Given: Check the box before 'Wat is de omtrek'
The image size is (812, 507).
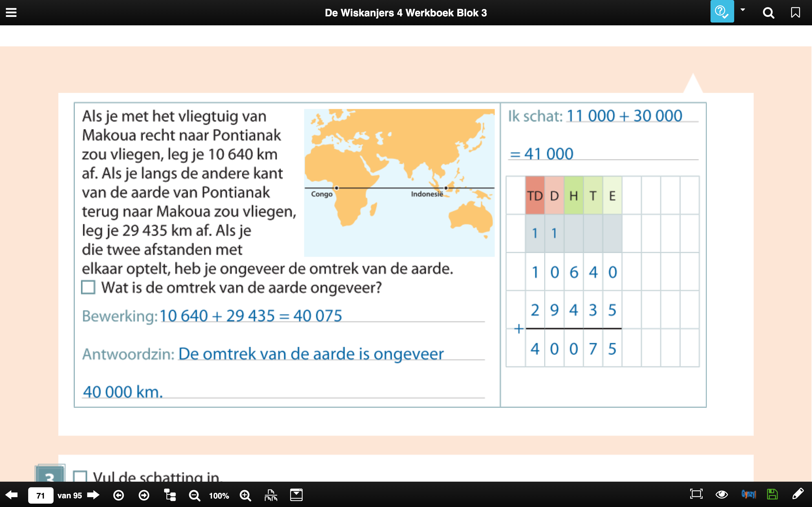Looking at the screenshot, I should [88, 287].
